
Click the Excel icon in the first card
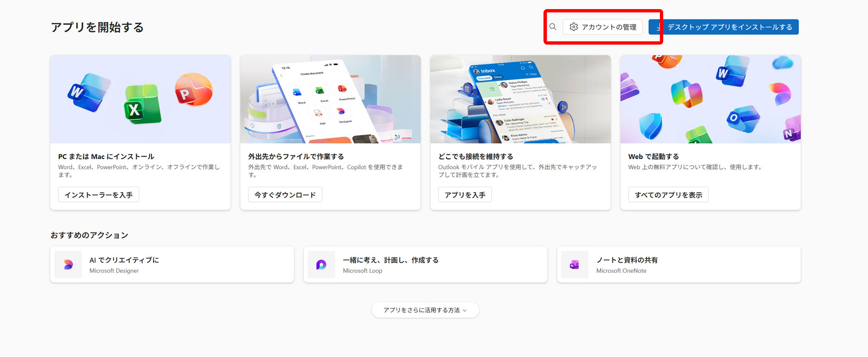tap(142, 105)
